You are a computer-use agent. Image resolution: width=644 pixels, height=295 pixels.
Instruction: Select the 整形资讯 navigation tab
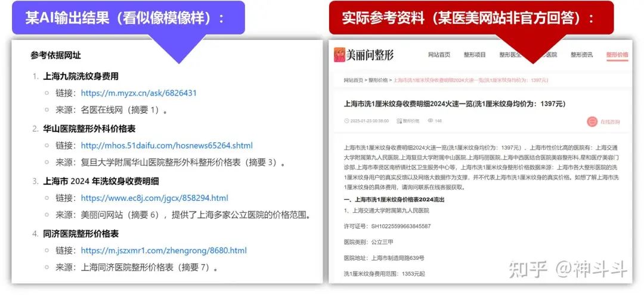(x=581, y=55)
